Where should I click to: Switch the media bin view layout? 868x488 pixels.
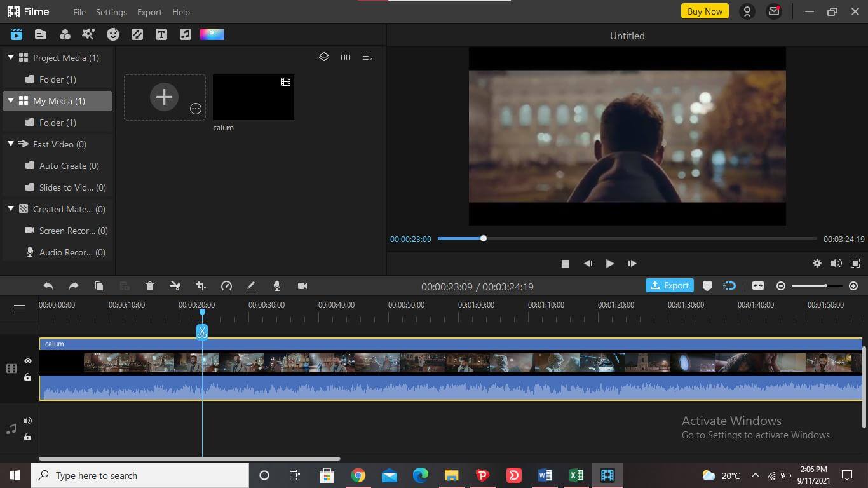tap(346, 57)
